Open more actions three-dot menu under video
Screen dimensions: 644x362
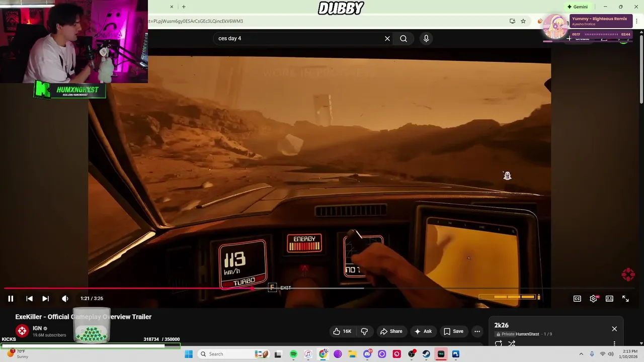pyautogui.click(x=477, y=331)
